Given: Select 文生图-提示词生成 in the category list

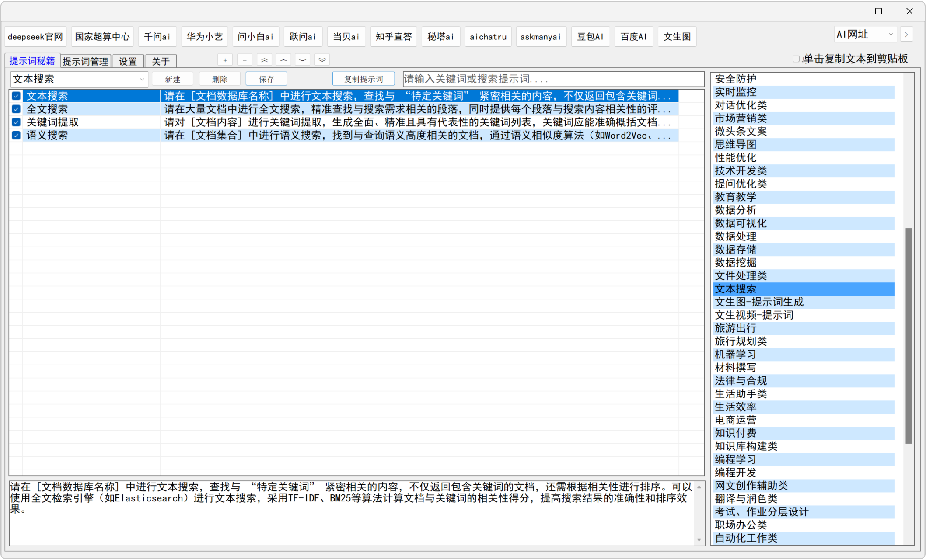Looking at the screenshot, I should coord(804,302).
